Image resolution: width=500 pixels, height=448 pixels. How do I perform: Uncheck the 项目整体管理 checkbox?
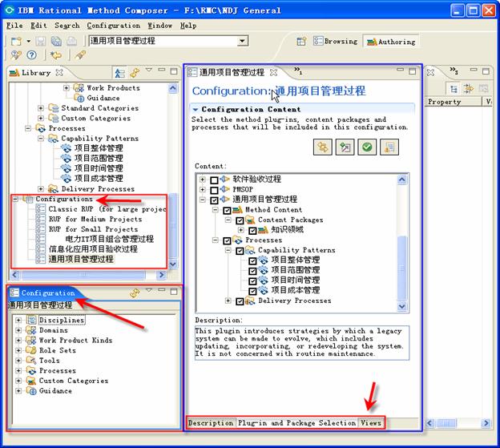pyautogui.click(x=252, y=261)
